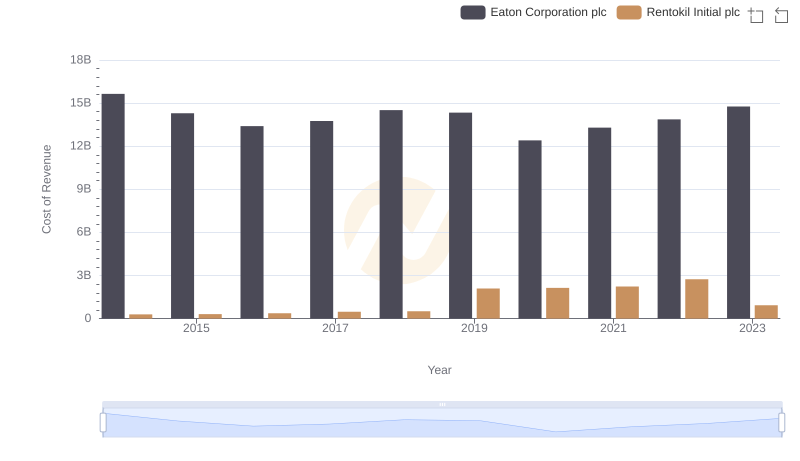Click the Rentokil bar for 2022
Viewport: 800px width, 461px height.
(696, 299)
